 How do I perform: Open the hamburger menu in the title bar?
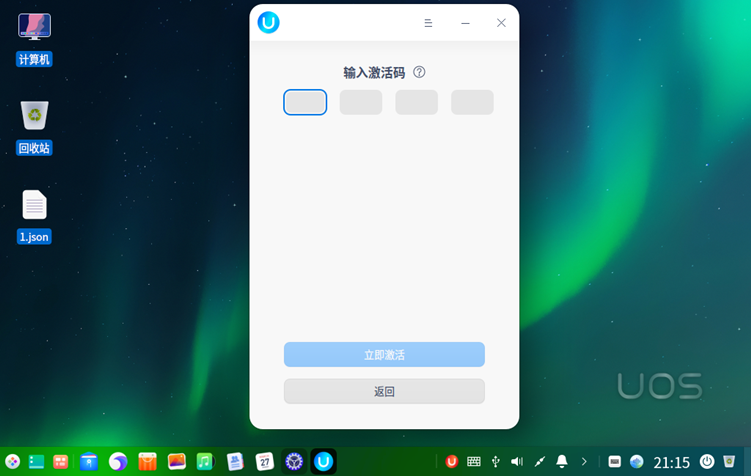coord(428,23)
